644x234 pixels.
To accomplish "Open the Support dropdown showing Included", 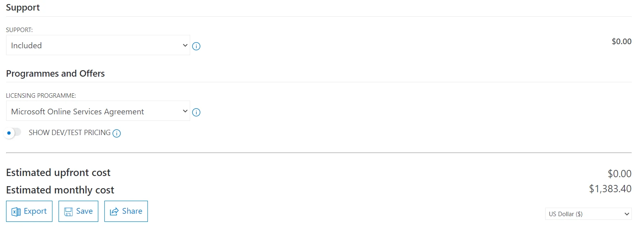I will [98, 45].
